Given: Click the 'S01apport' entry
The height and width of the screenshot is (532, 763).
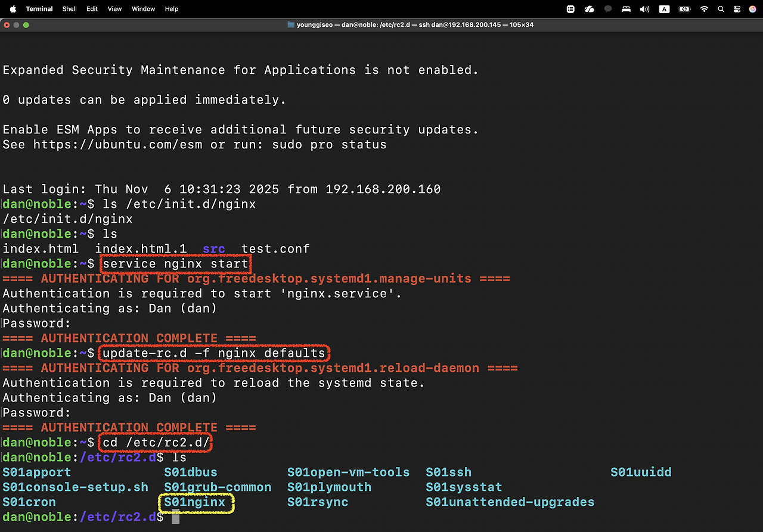Looking at the screenshot, I should [x=37, y=472].
